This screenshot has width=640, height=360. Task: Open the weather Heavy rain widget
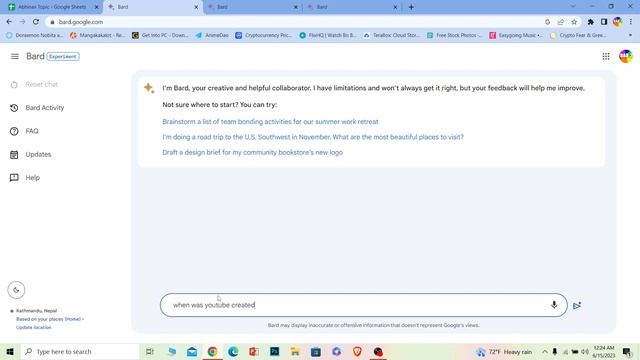504,352
